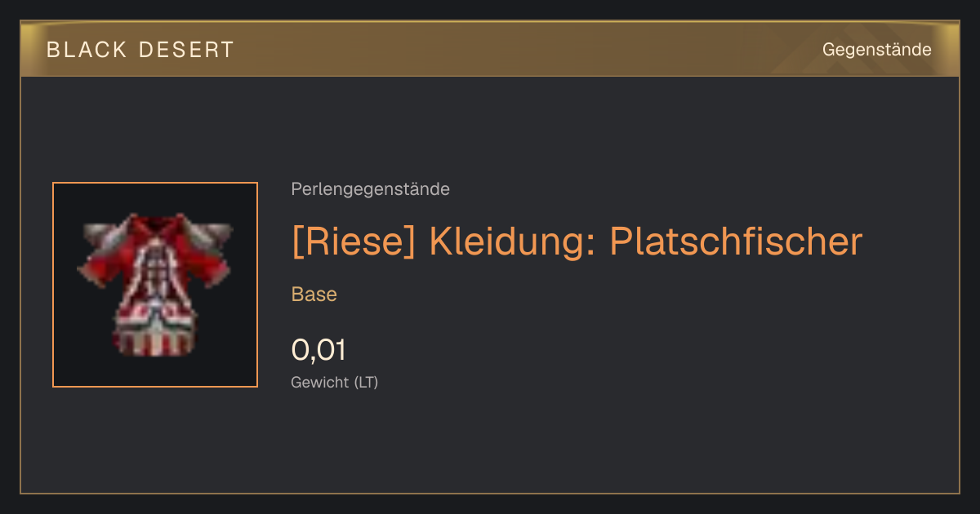Screen dimensions: 980x514
Task: Select the Perlengegenstände category label
Action: coord(370,189)
